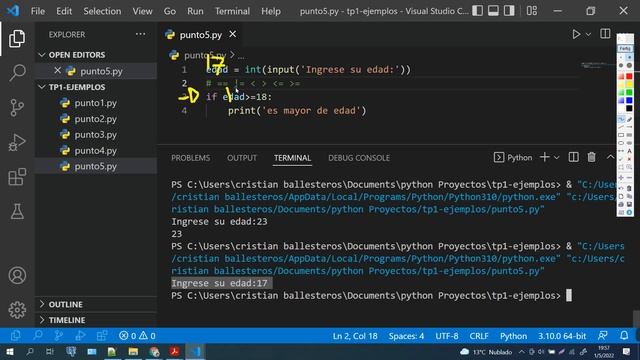The width and height of the screenshot is (640, 360).
Task: Open Explorer views and more actions menu
Action: click(140, 34)
